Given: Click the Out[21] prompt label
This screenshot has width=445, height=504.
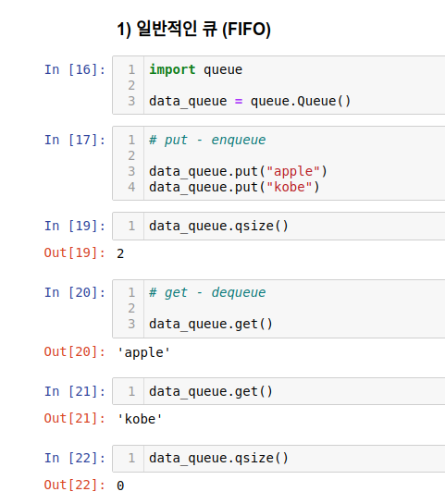Looking at the screenshot, I should [75, 418].
